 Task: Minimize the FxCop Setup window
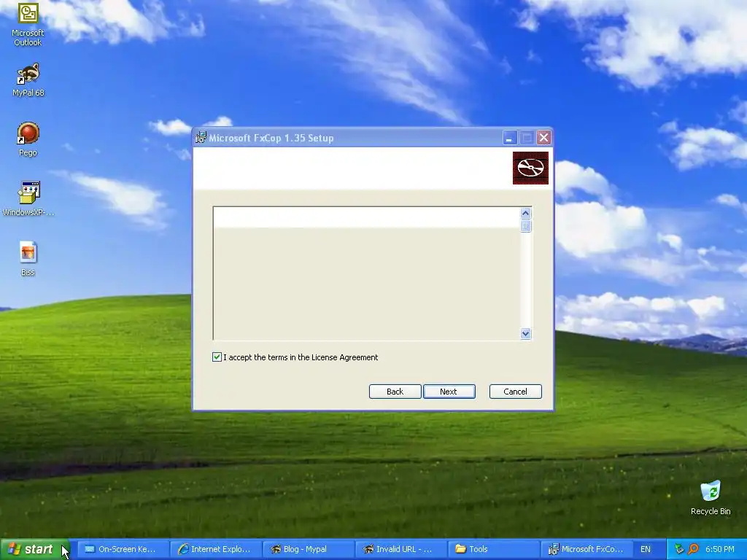[509, 138]
